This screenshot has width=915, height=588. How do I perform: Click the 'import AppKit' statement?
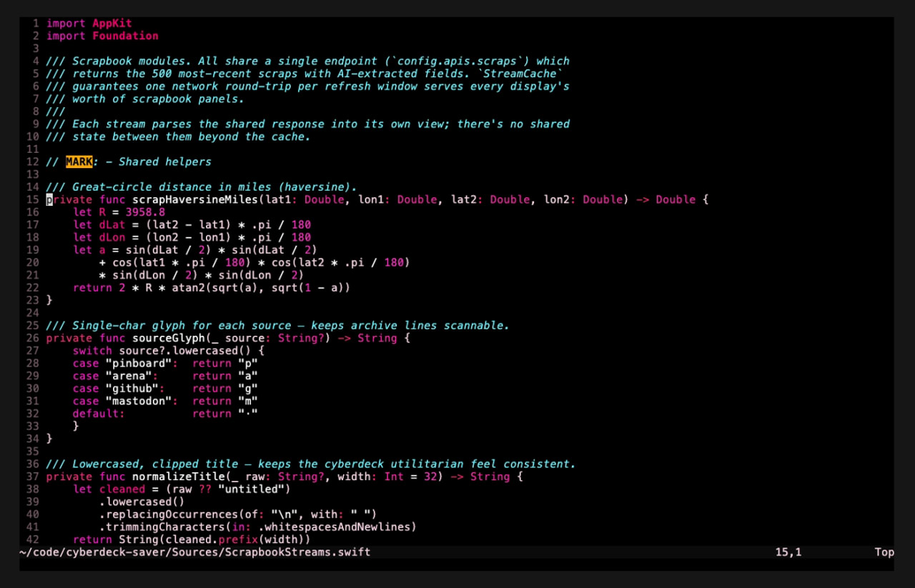click(x=89, y=24)
